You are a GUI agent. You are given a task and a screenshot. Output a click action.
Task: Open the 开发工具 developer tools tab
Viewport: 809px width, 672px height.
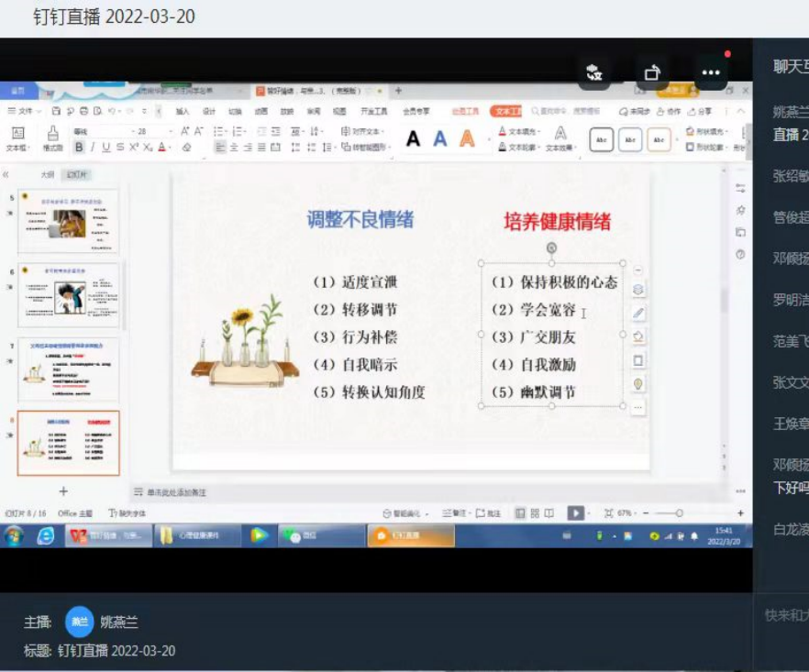[374, 112]
